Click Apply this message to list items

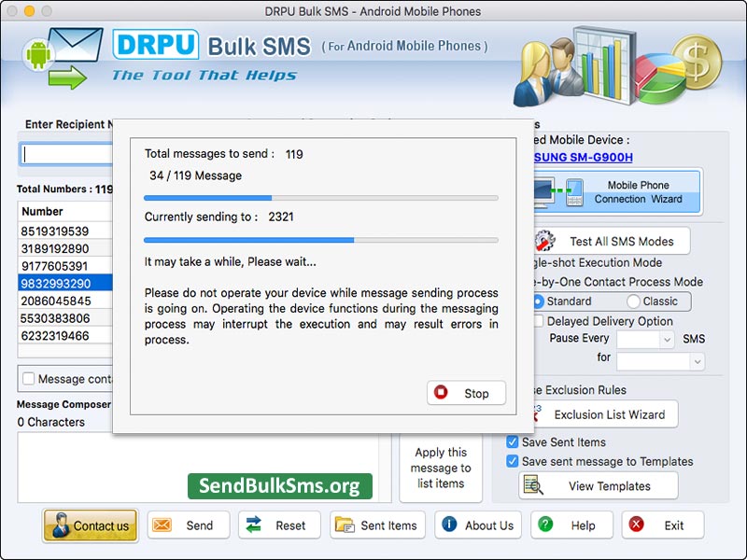click(440, 467)
